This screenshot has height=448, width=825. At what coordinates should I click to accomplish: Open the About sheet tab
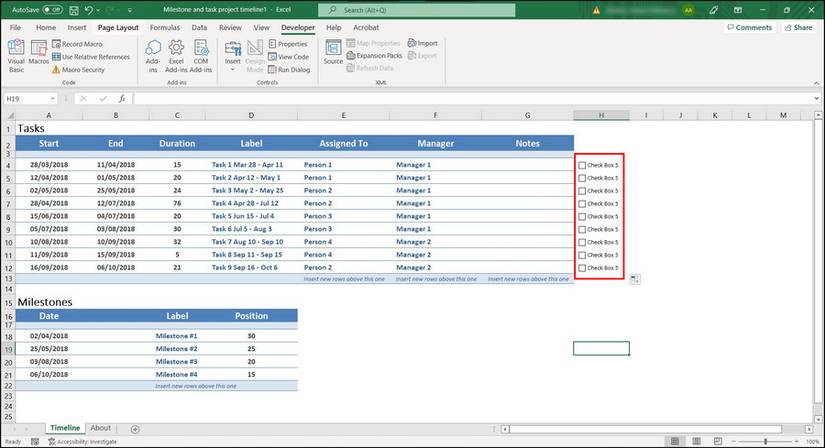click(101, 428)
